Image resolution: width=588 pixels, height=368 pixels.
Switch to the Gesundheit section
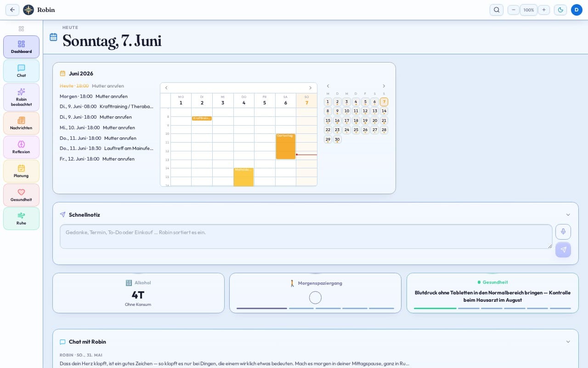coord(21,195)
